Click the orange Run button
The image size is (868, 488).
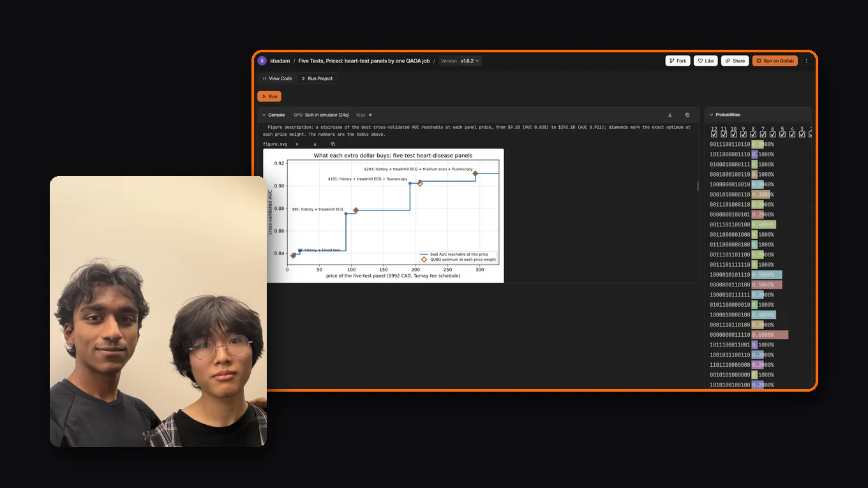click(x=269, y=96)
